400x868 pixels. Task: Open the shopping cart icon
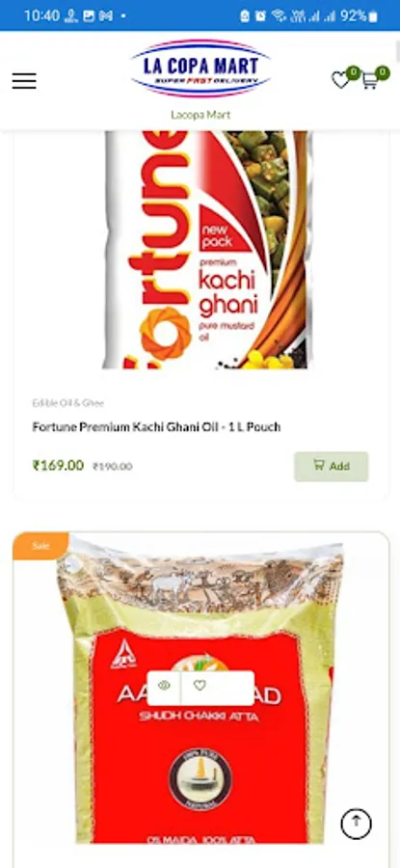click(x=369, y=81)
